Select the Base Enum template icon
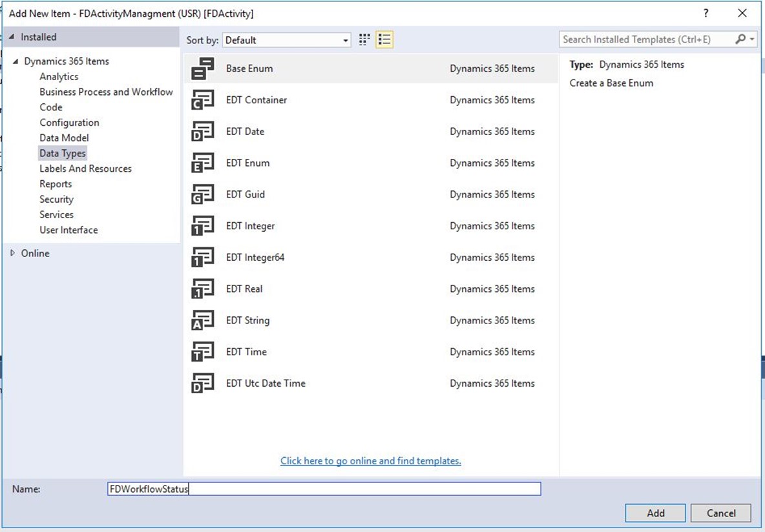 (202, 68)
